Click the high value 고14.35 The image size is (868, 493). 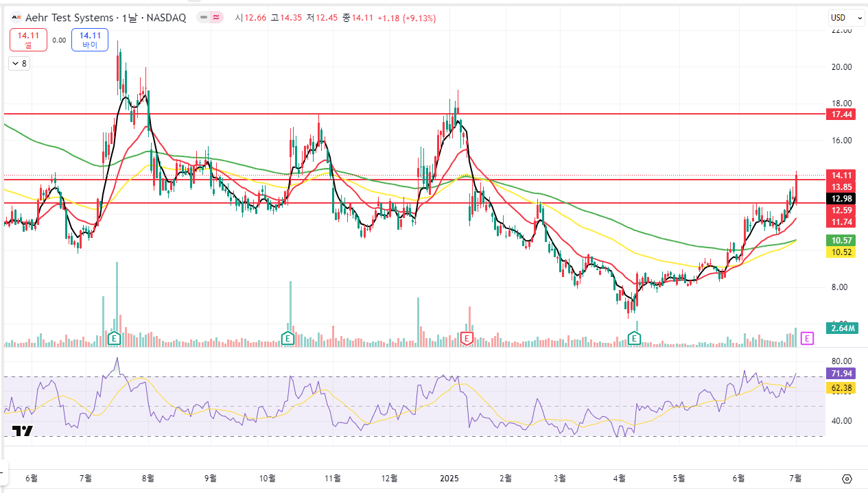coord(285,18)
